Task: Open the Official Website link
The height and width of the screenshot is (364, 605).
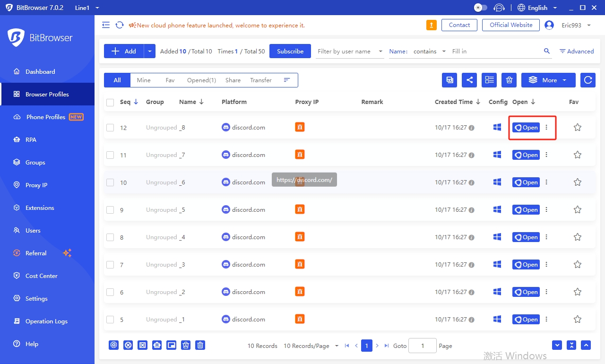Action: click(x=511, y=25)
